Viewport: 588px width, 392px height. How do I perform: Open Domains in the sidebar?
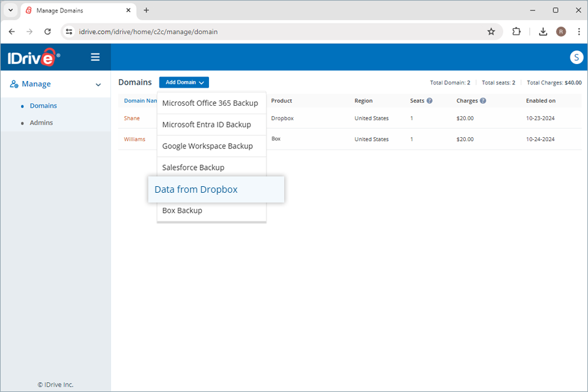pos(44,106)
